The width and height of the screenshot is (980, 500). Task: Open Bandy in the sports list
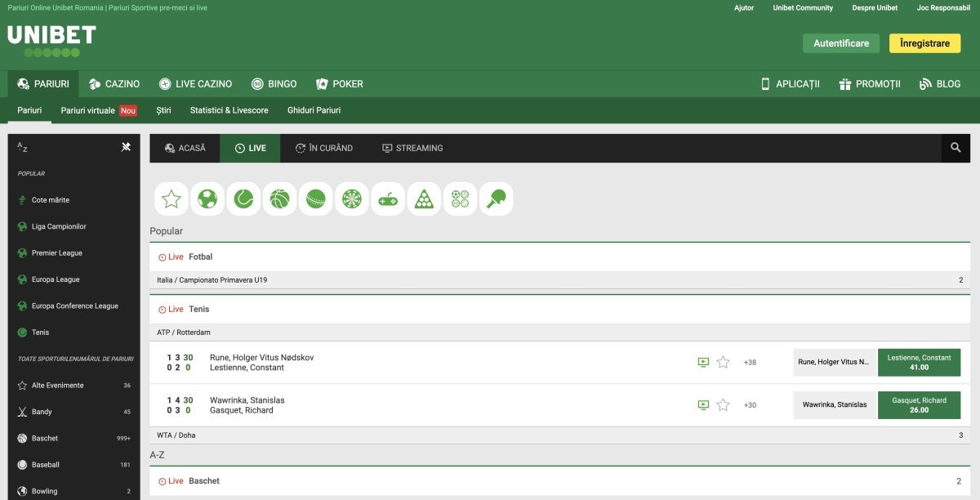point(73,412)
